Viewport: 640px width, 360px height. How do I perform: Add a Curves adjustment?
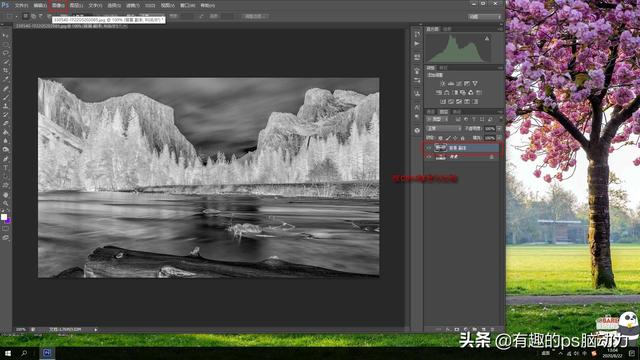(x=459, y=83)
